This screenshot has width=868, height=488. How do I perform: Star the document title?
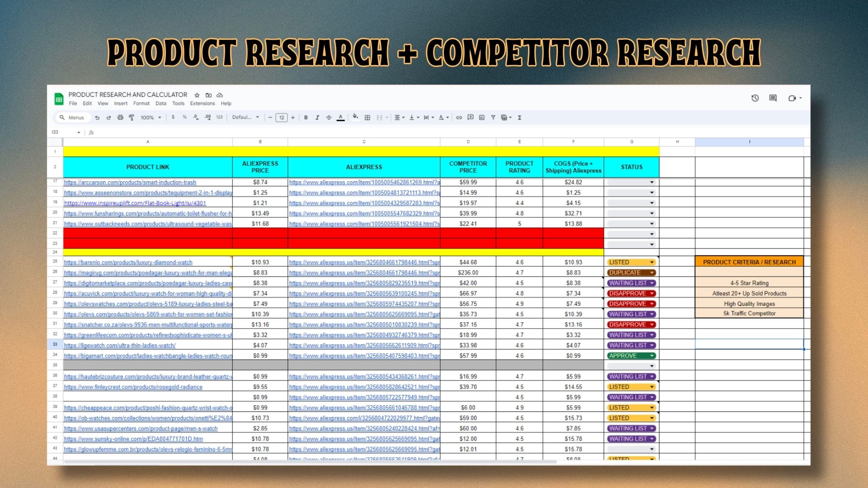[x=197, y=95]
